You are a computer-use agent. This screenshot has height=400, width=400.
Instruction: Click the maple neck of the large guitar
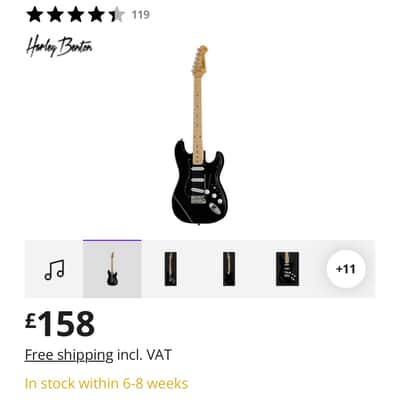coord(197,117)
